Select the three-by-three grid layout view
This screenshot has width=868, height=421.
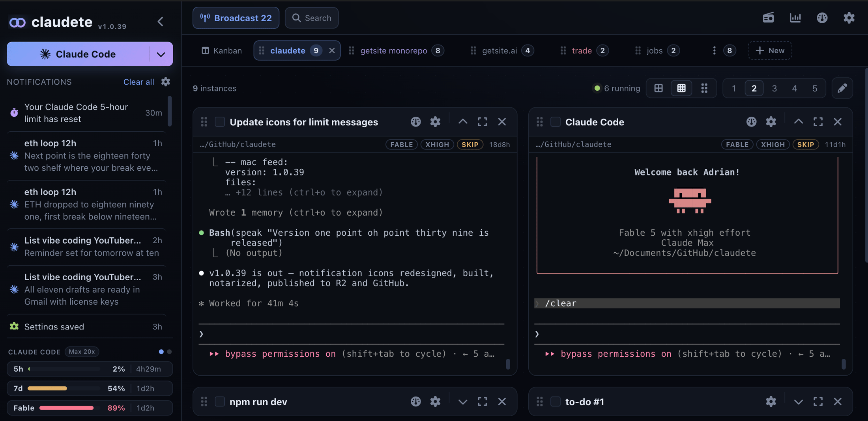[681, 88]
